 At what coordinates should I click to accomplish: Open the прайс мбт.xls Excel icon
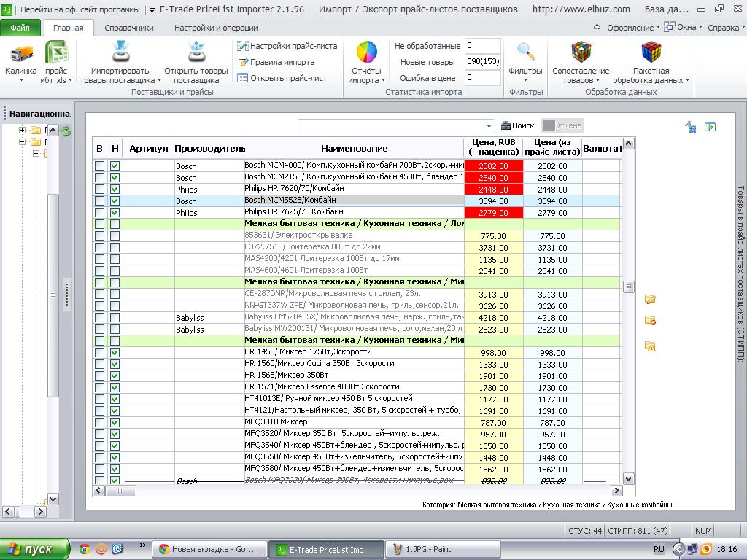[x=57, y=52]
